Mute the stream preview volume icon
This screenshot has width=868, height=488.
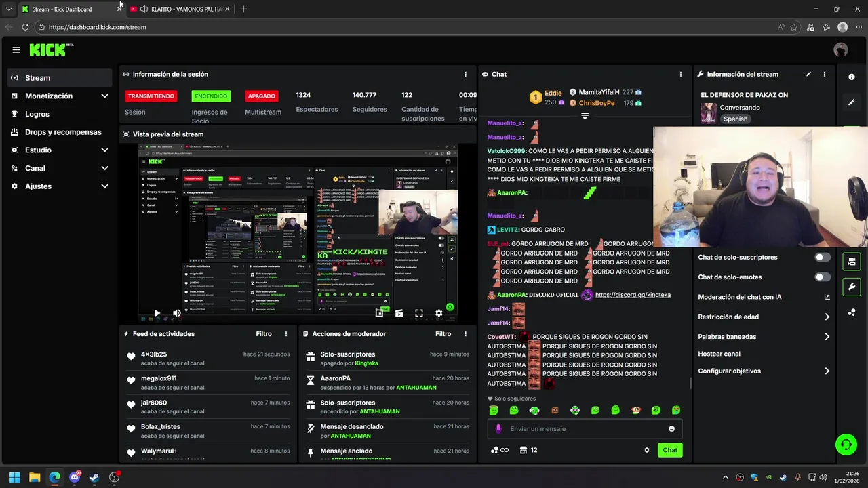tap(176, 313)
